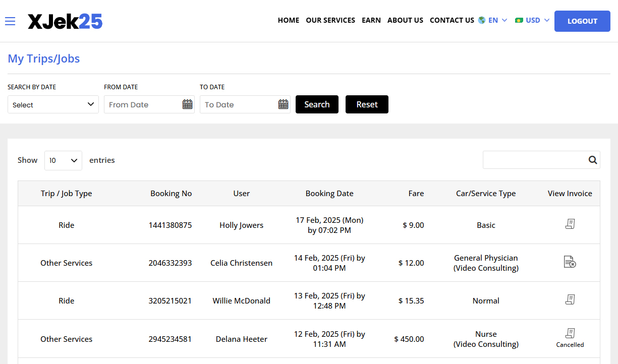Change the show entries count dropdown
The width and height of the screenshot is (618, 364).
63,160
